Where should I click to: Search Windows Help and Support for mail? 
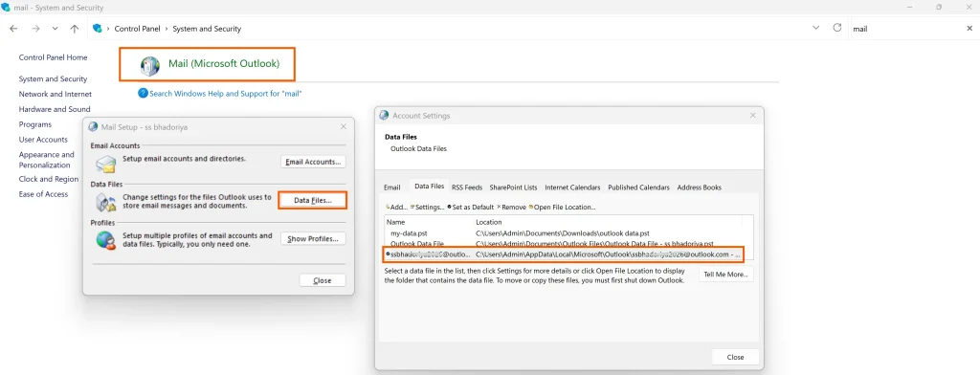(x=226, y=93)
